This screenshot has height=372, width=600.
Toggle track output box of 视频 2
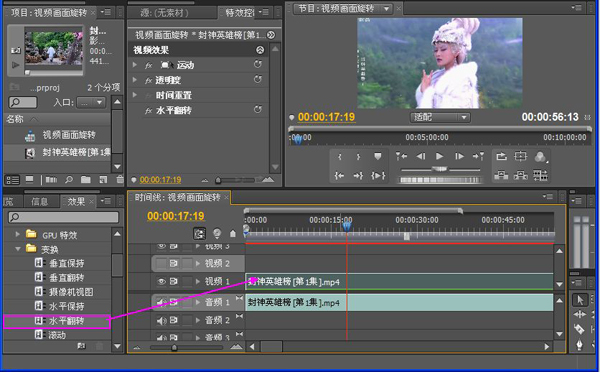[161, 263]
